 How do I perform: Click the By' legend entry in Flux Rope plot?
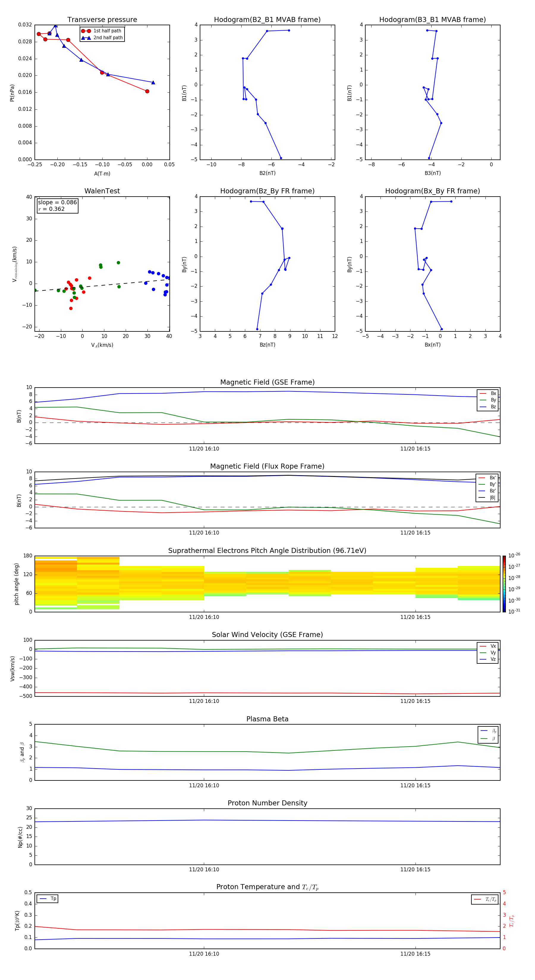(487, 484)
